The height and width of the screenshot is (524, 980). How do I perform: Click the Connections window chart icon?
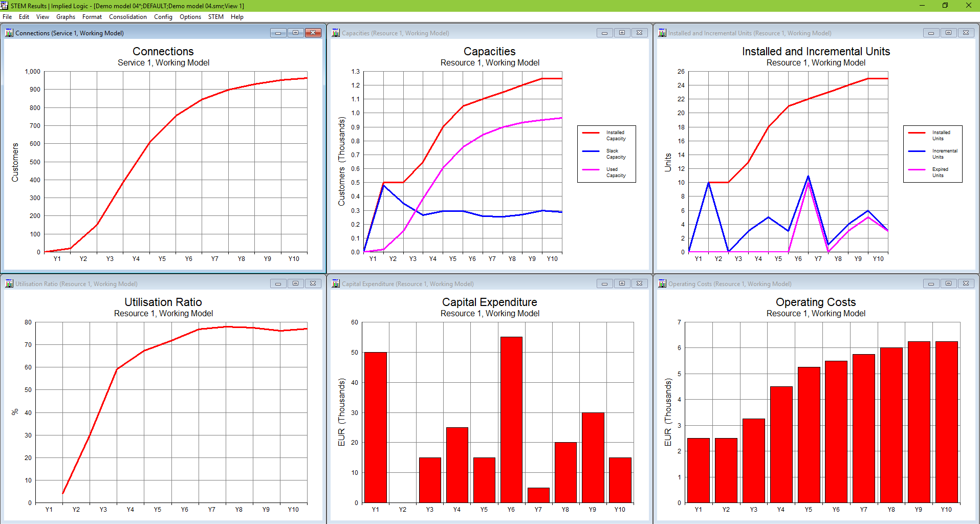pos(9,33)
